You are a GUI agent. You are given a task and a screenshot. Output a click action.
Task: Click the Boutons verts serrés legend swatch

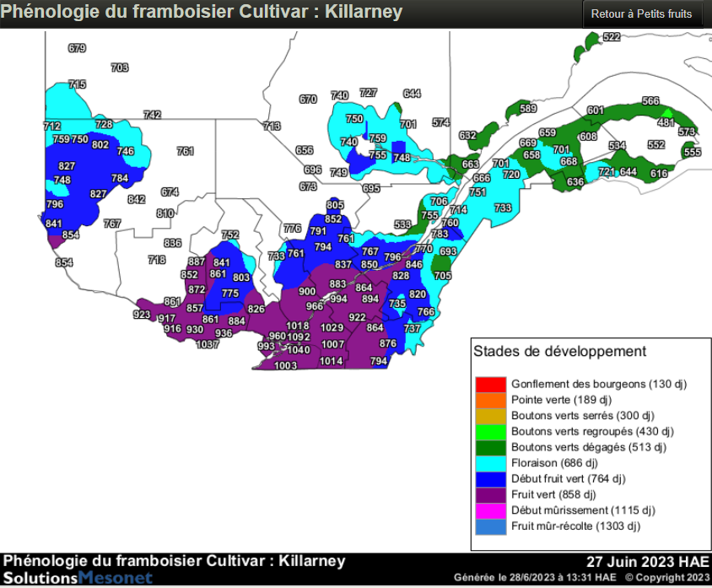(x=490, y=416)
